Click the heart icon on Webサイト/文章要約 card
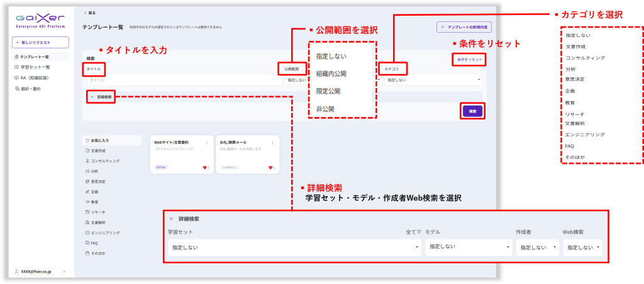 pyautogui.click(x=204, y=168)
